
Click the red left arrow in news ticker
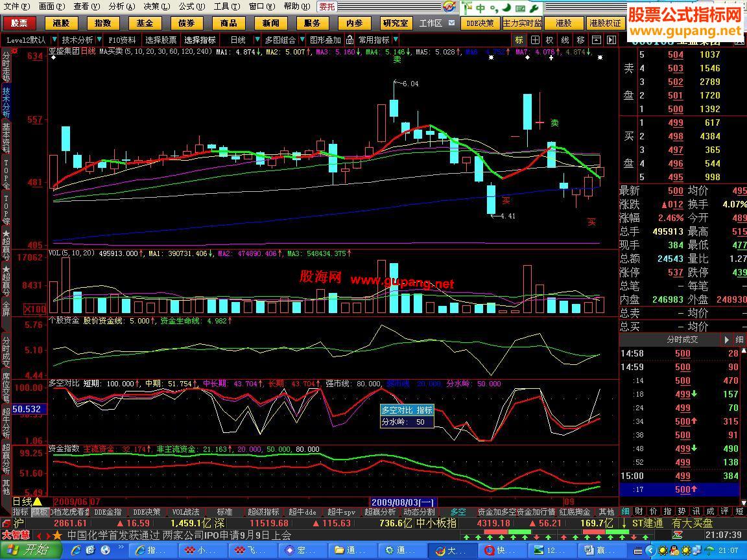coord(40,536)
